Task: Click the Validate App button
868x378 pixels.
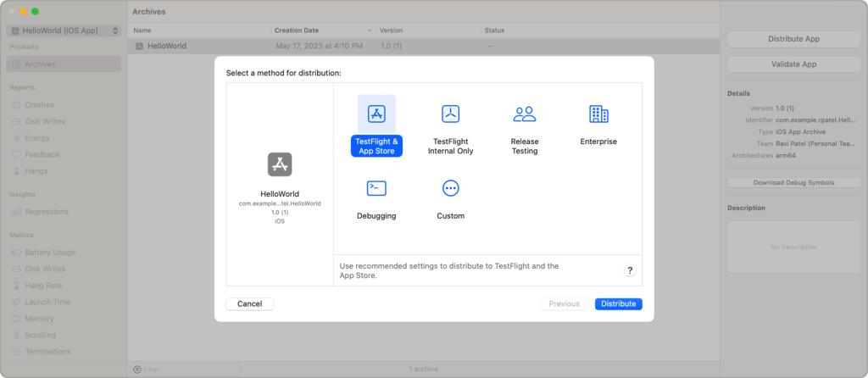Action: 793,64
